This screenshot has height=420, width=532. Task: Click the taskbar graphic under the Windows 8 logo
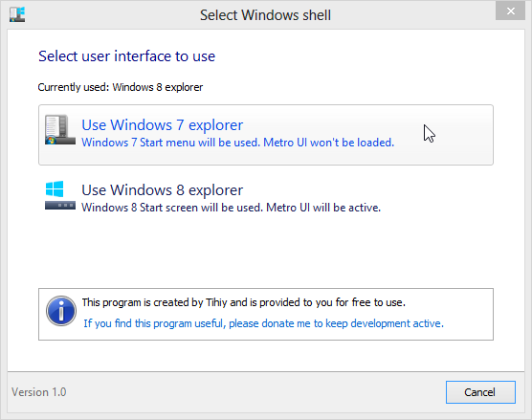pyautogui.click(x=60, y=206)
